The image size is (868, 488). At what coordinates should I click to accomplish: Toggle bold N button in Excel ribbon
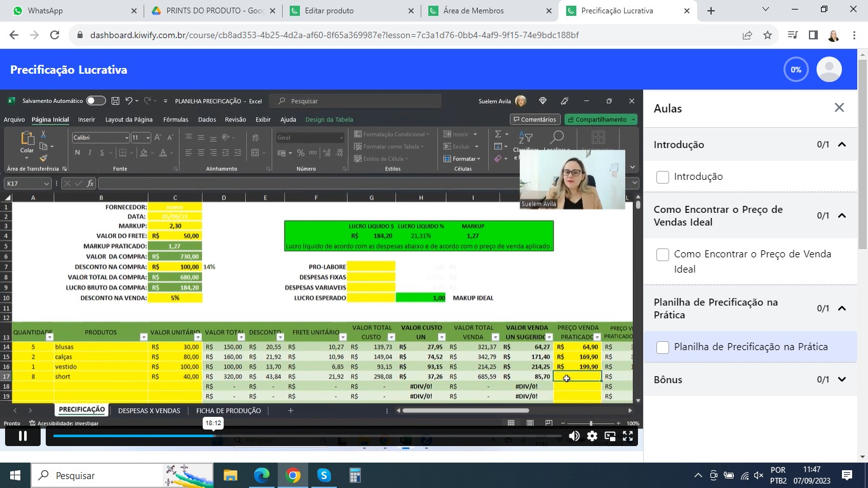pos(78,152)
